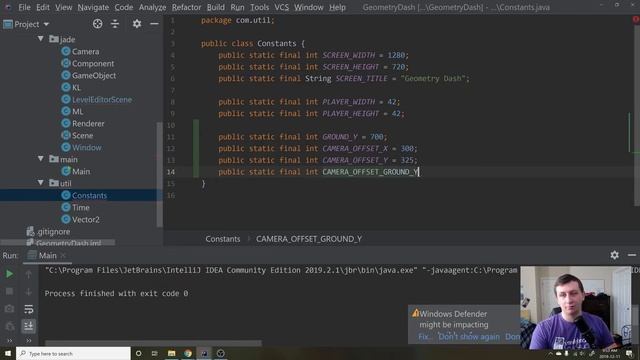Select LevelEditorScene in project tree
The height and width of the screenshot is (360, 640).
pos(102,100)
